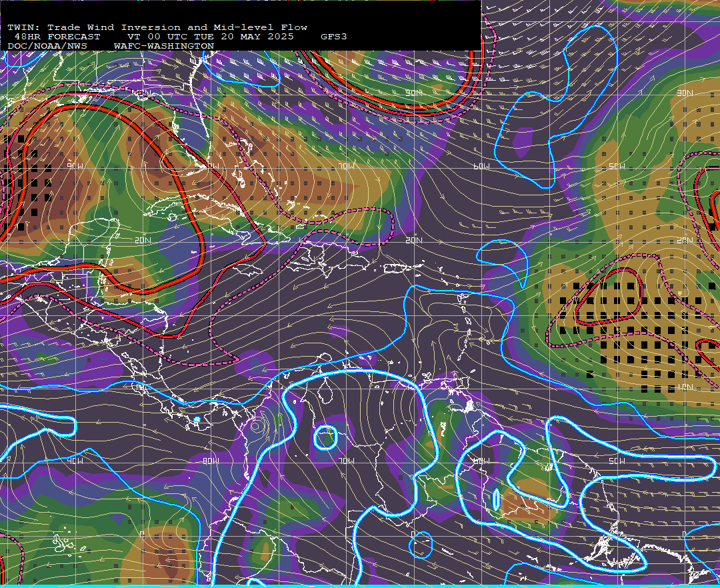
Task: Click the "90W" label in the upper longitude row
Action: (x=75, y=166)
